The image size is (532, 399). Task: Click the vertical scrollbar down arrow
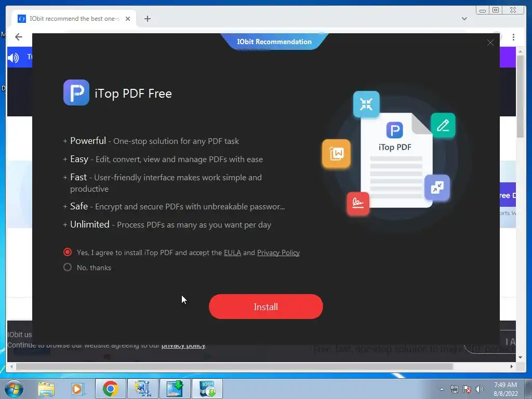coord(520,357)
